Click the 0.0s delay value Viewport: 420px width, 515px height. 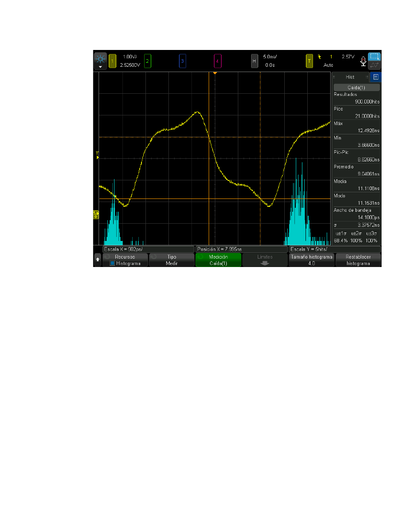[x=270, y=65]
